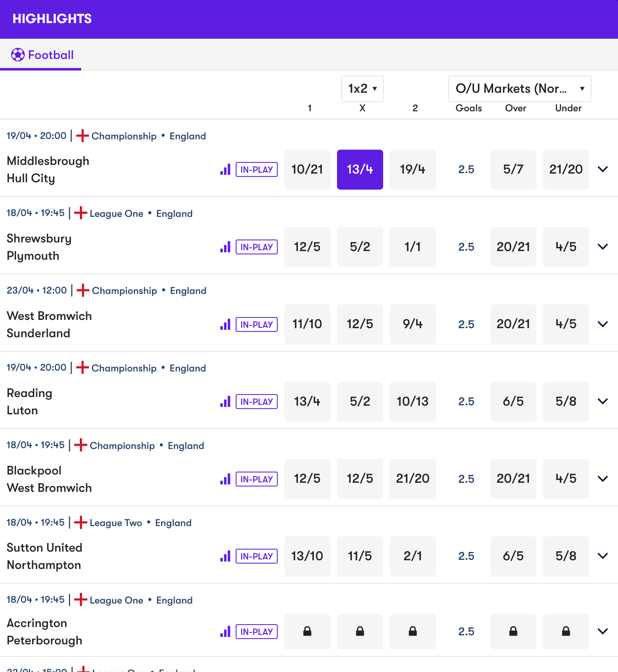618x672 pixels.
Task: Click 2.5 goals value in Reading row
Action: 466,402
